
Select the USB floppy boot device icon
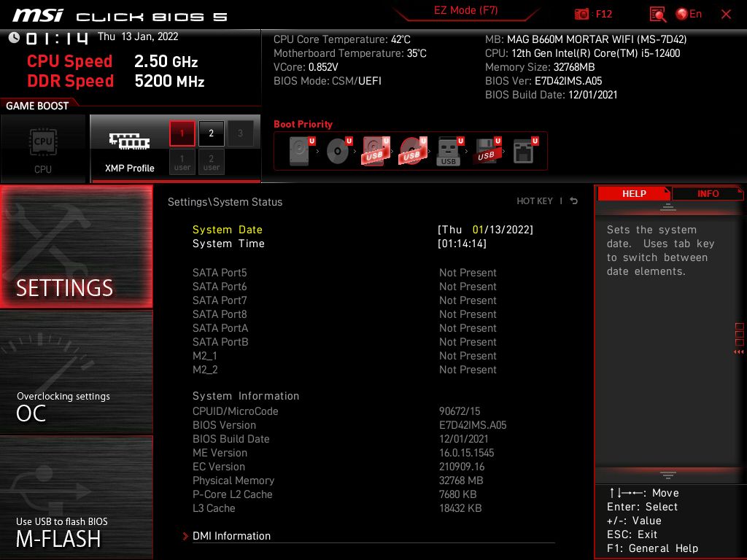click(x=487, y=151)
